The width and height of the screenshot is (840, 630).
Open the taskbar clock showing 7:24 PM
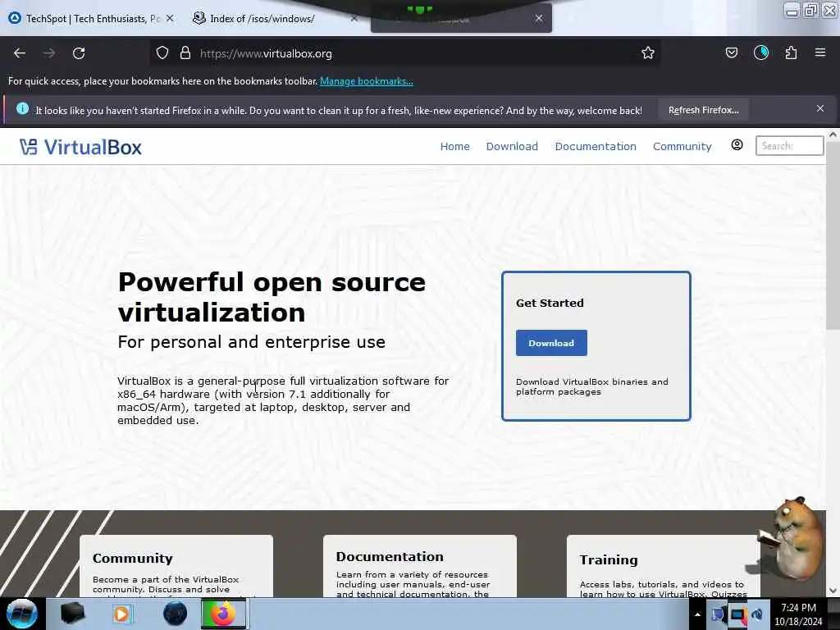click(798, 614)
